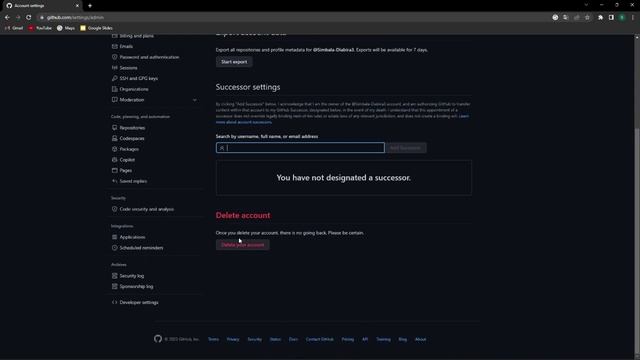The height and width of the screenshot is (360, 640).
Task: Click the Pages icon in sidebar
Action: point(115,170)
